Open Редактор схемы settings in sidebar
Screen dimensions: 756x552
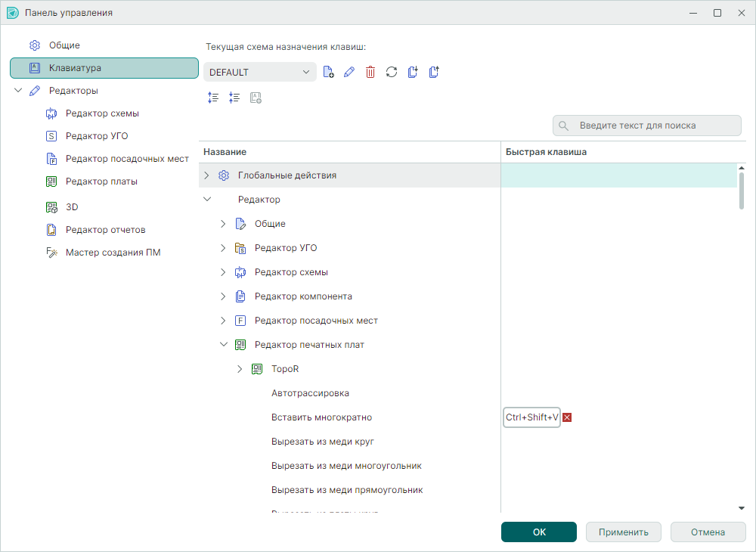(102, 113)
